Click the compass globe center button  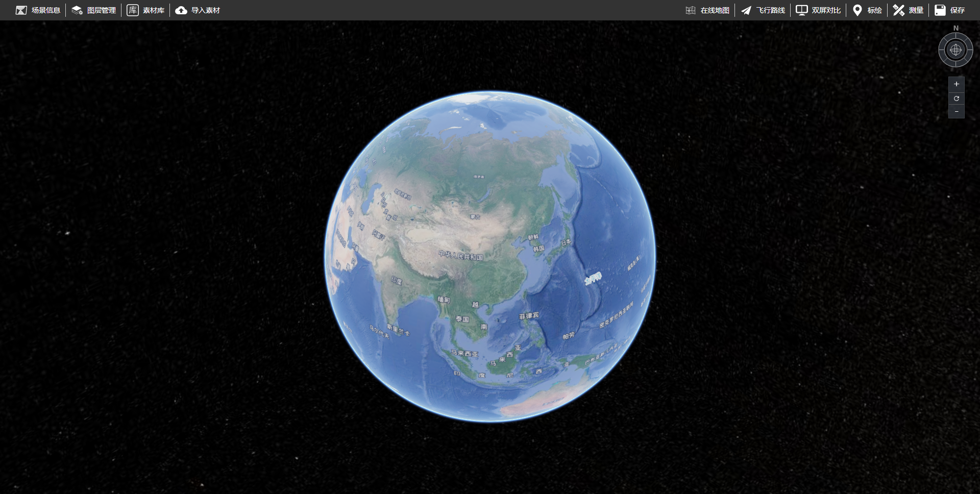955,50
